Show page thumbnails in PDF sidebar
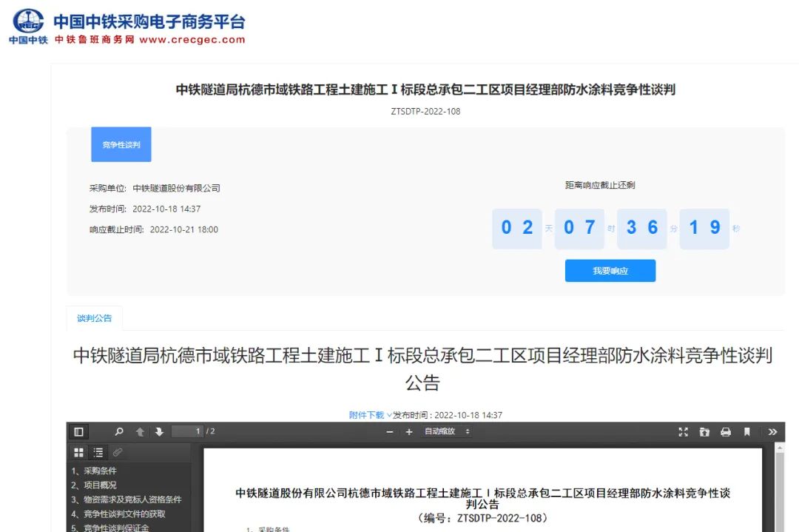799x532 pixels. point(79,452)
